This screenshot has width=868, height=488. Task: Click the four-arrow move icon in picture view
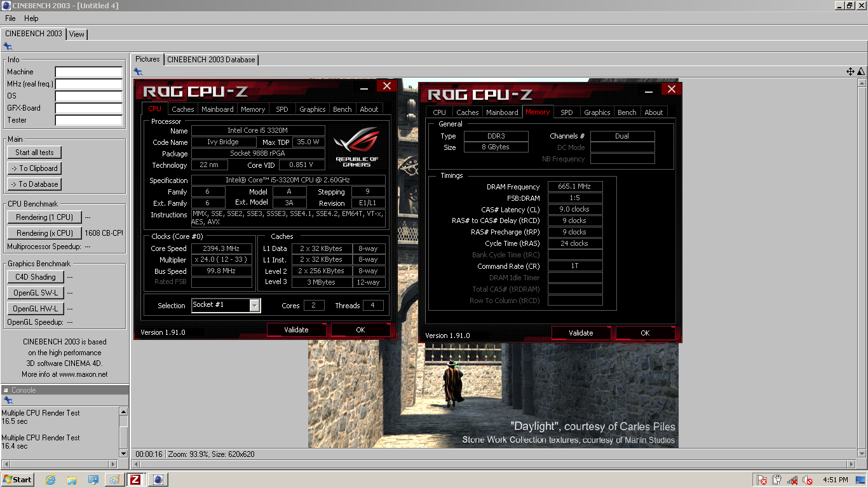(850, 72)
